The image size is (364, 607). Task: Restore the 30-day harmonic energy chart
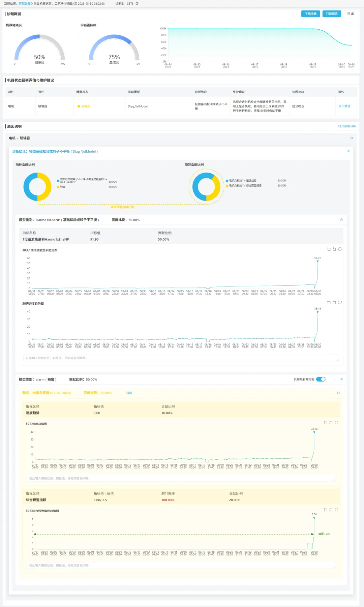340,249
